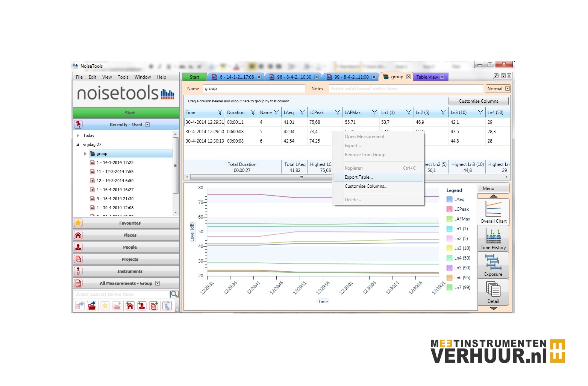The height and width of the screenshot is (386, 588).
Task: Click the filter icon on the LAeq column
Action: click(x=302, y=112)
